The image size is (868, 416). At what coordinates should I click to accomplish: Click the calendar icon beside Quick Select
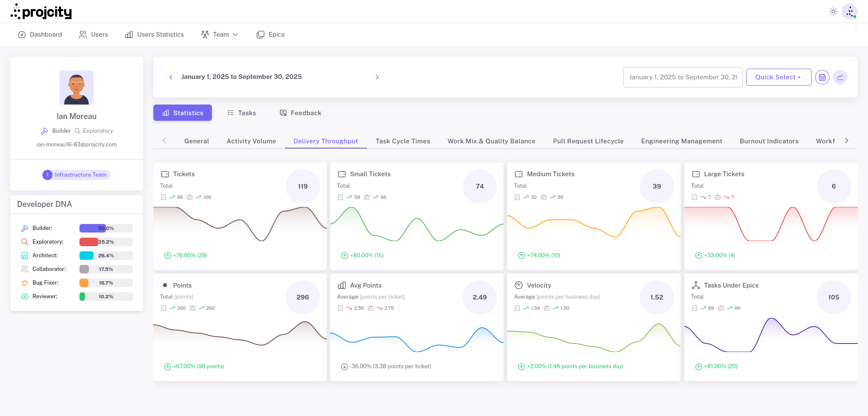click(822, 77)
